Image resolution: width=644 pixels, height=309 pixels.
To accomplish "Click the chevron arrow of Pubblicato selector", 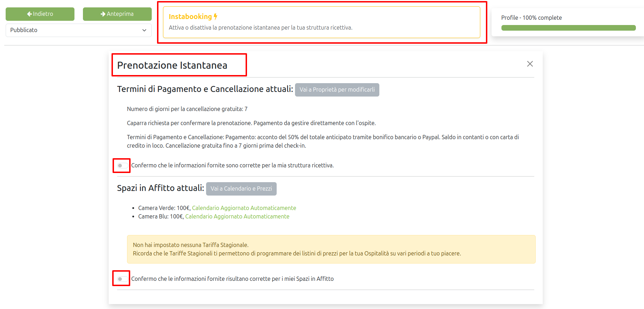I will (144, 30).
